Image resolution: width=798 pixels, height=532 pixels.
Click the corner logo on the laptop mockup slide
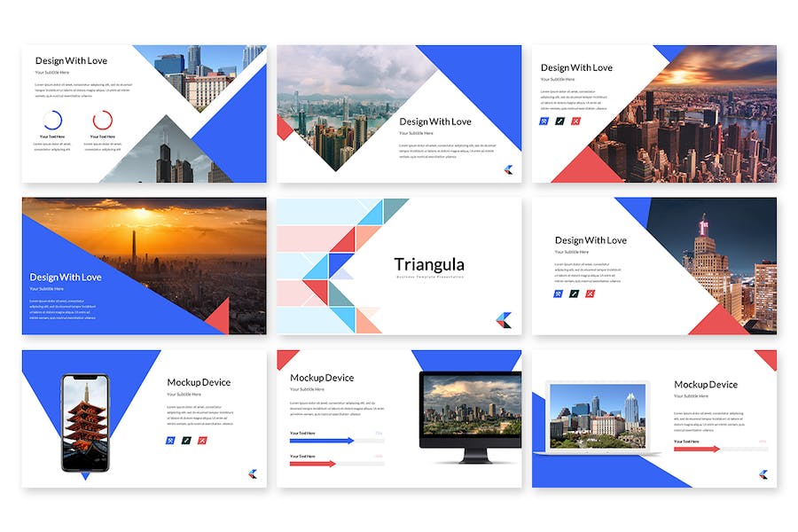(x=763, y=474)
